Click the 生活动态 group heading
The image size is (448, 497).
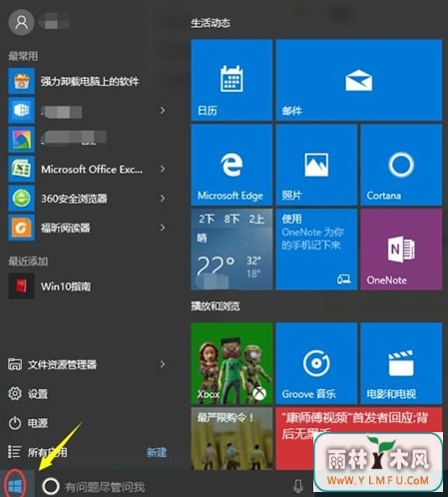(211, 23)
